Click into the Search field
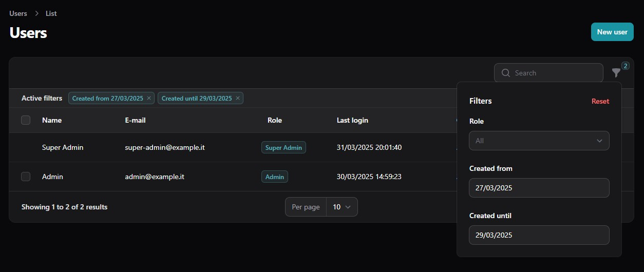 coord(555,73)
